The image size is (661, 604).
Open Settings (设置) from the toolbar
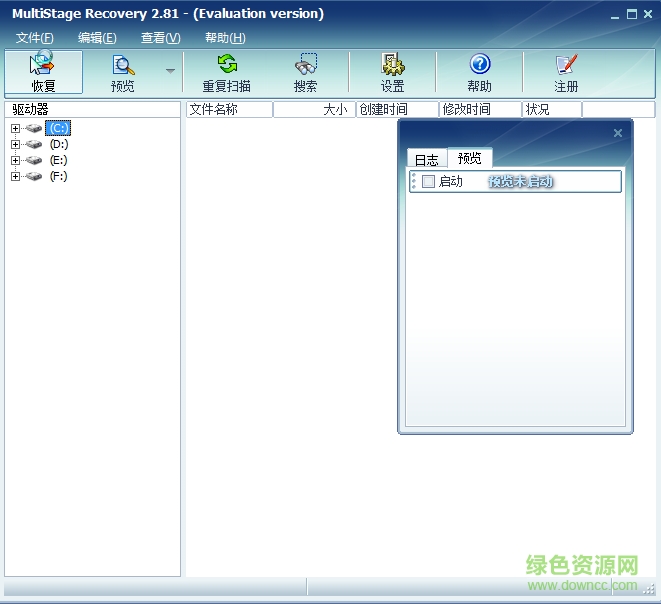(392, 66)
